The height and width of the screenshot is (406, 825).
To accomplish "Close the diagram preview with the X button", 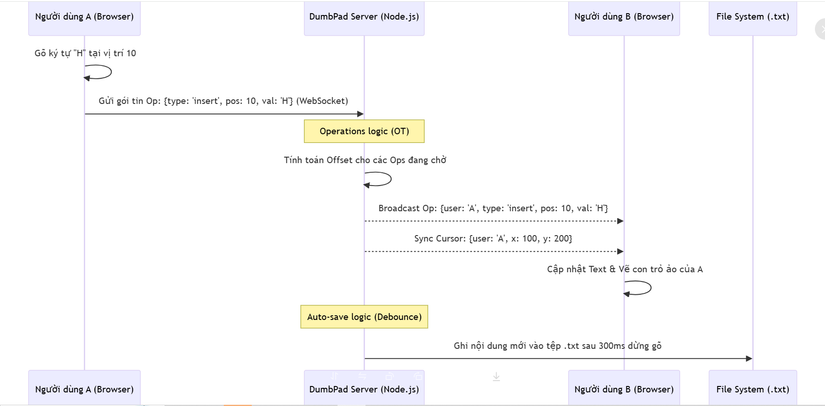I will [x=819, y=30].
